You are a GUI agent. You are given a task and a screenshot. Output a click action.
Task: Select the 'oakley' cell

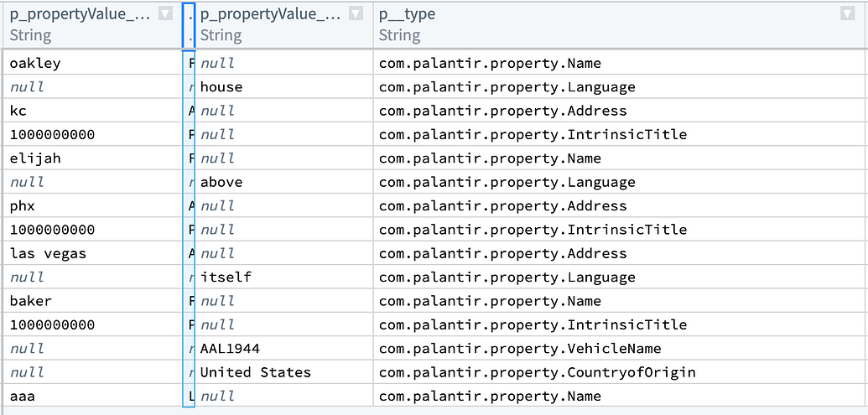coord(35,63)
